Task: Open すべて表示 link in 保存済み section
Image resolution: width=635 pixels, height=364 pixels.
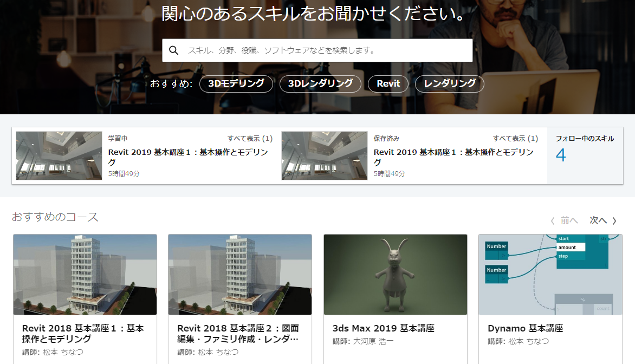Action: coord(515,139)
